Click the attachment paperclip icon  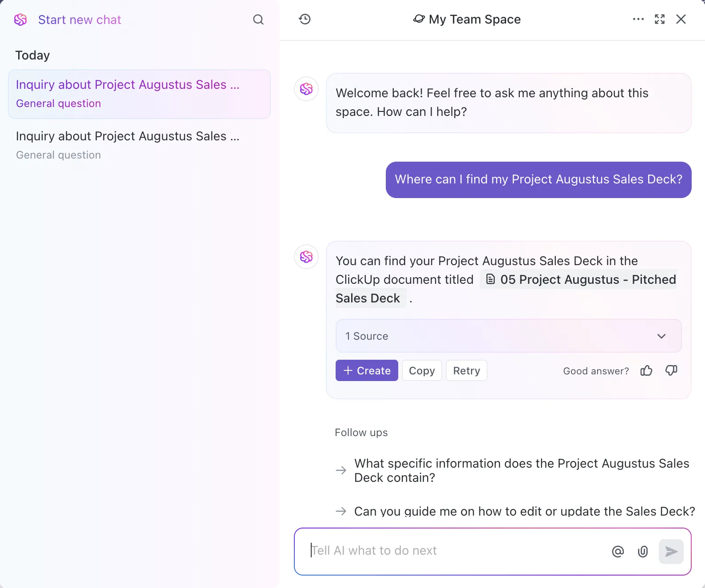(x=643, y=551)
